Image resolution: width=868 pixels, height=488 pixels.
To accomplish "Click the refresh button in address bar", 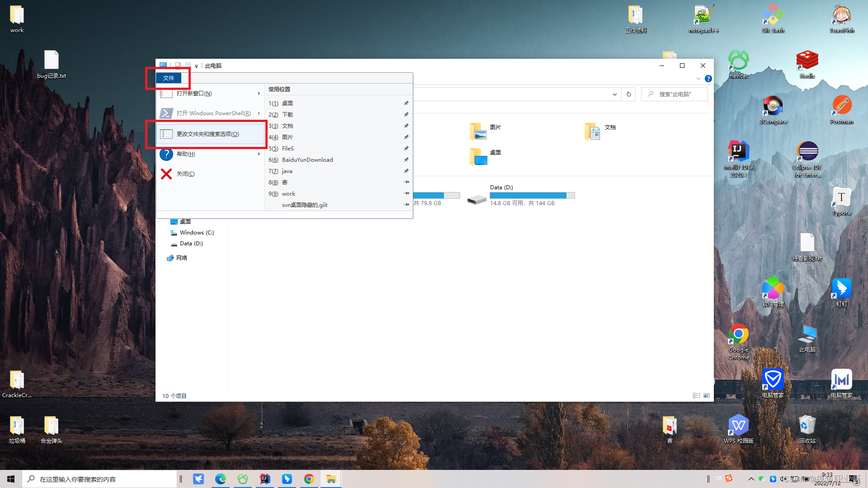I will click(628, 94).
